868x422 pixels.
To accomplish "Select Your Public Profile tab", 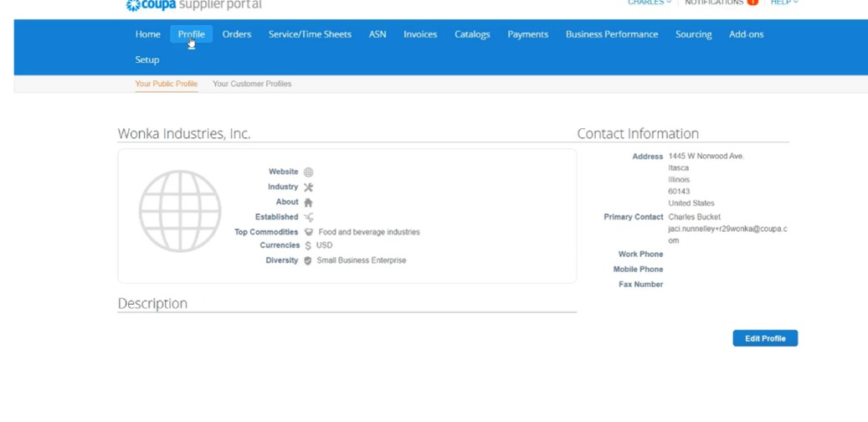I will [x=167, y=84].
